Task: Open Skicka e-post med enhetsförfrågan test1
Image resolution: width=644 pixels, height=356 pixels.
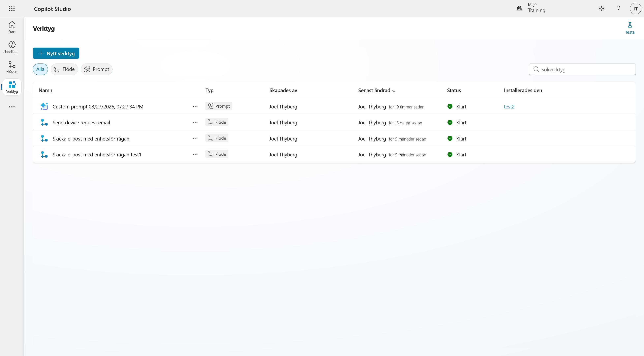Action: tap(97, 154)
